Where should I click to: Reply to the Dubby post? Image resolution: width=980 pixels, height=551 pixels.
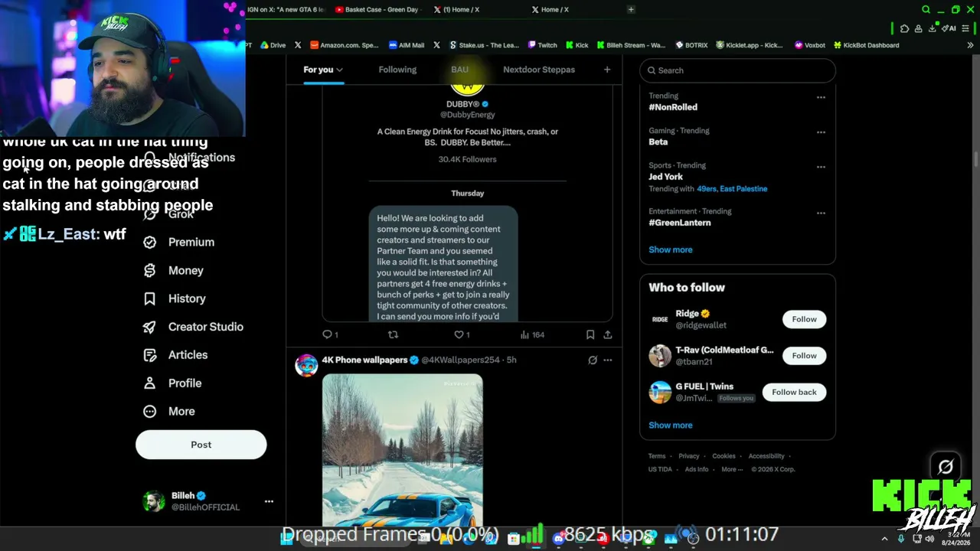point(330,334)
